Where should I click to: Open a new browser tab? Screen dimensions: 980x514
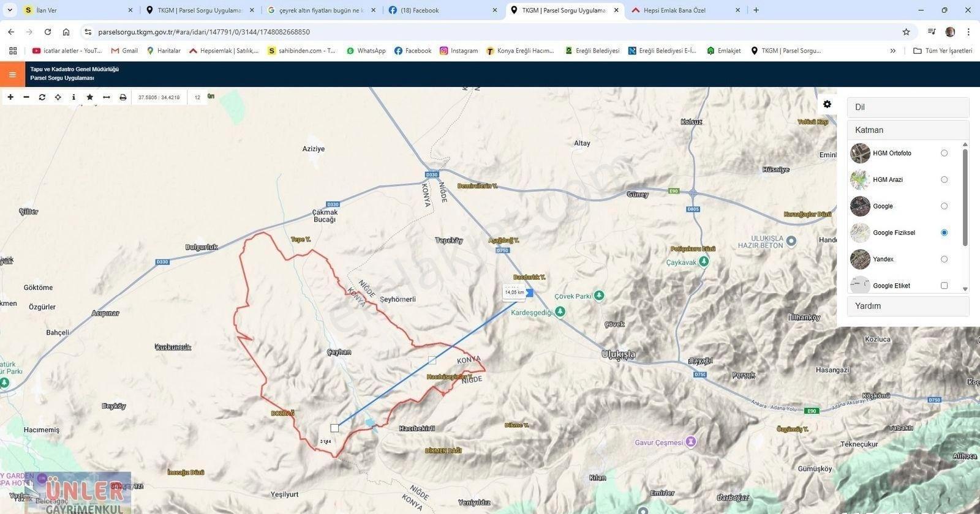coord(756,10)
